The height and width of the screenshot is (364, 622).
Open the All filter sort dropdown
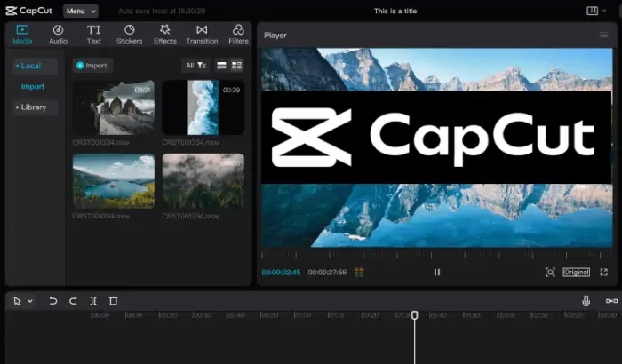(x=195, y=66)
